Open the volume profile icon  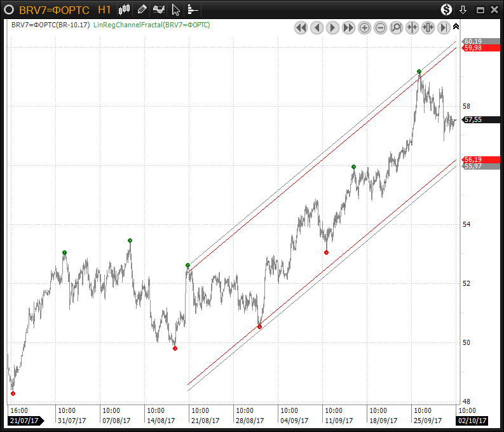[193, 10]
